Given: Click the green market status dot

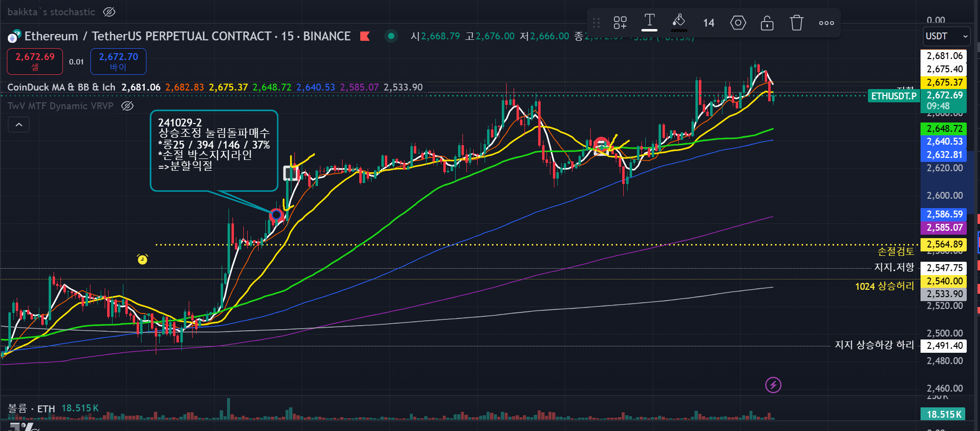Looking at the screenshot, I should point(391,35).
